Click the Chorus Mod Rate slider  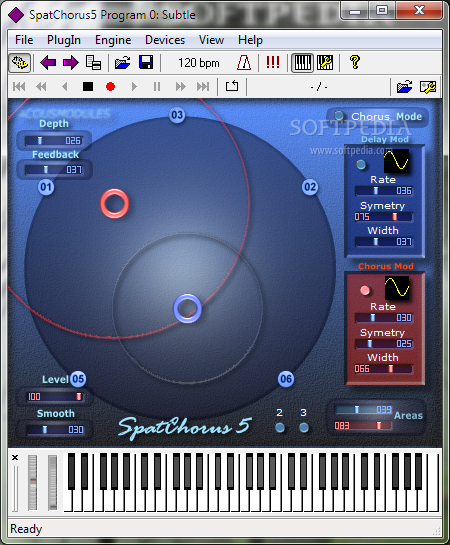pyautogui.click(x=384, y=318)
